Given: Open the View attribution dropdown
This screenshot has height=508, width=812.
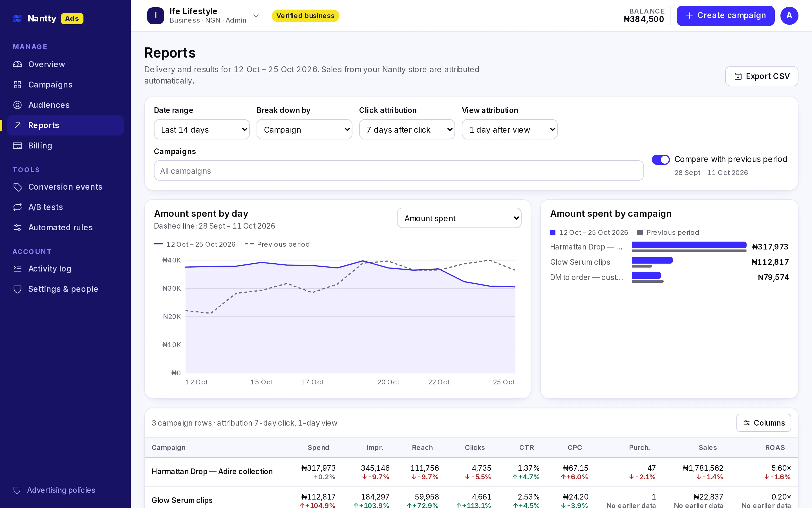Looking at the screenshot, I should (x=510, y=129).
